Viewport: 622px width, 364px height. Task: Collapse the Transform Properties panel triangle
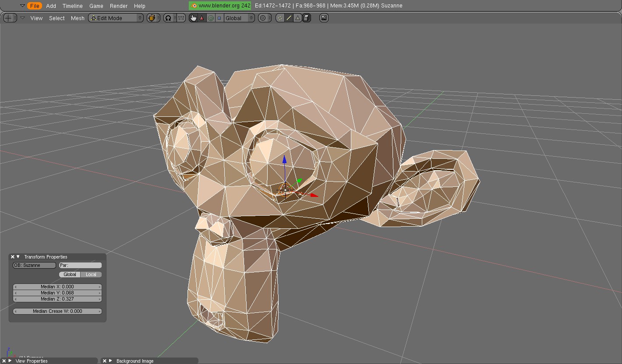18,257
